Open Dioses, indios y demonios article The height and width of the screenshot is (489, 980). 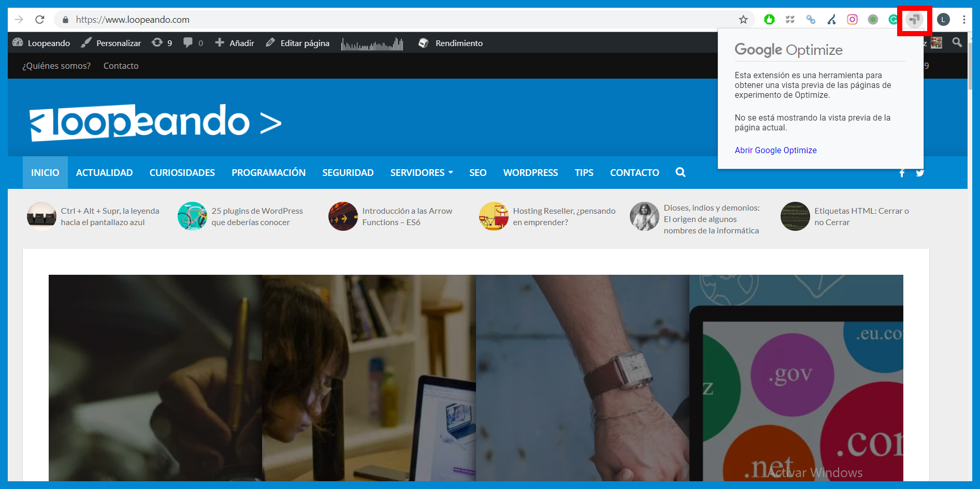point(712,219)
